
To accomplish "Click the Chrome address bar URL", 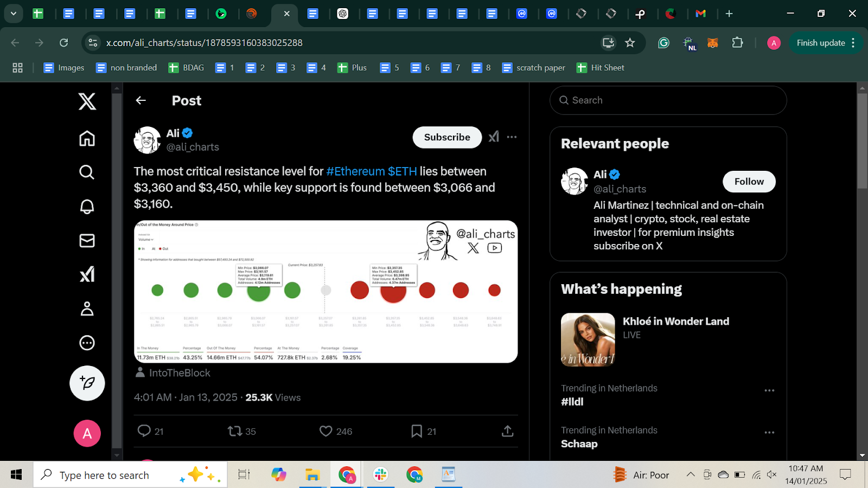I will pyautogui.click(x=204, y=43).
